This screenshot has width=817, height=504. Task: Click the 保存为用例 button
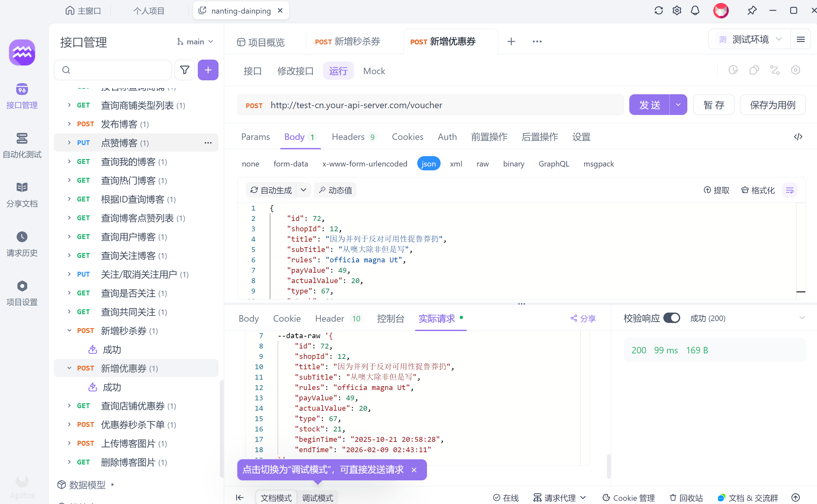772,105
